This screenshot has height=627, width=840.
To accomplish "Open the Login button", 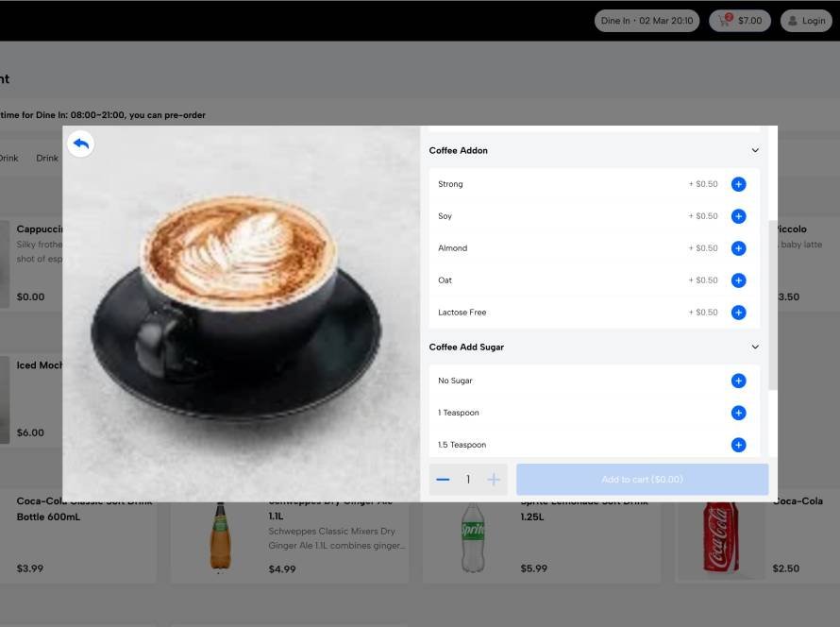I will click(806, 21).
